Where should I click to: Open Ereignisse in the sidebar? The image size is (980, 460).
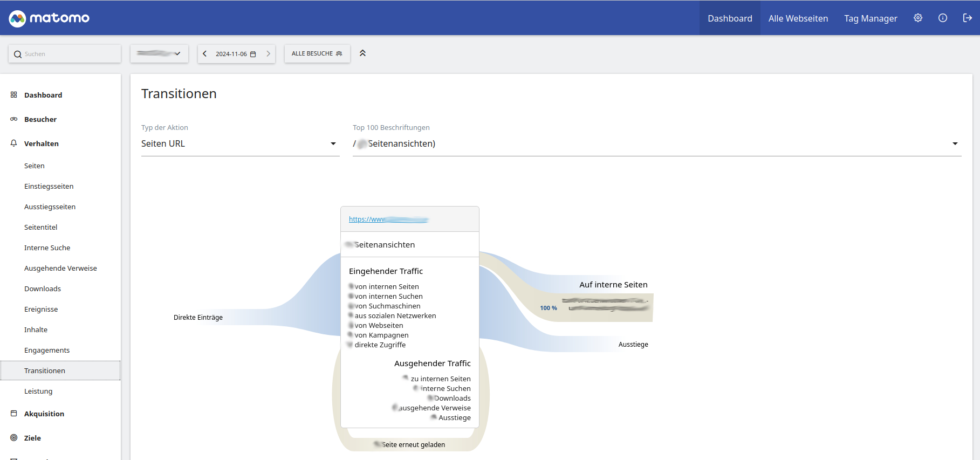coord(41,309)
